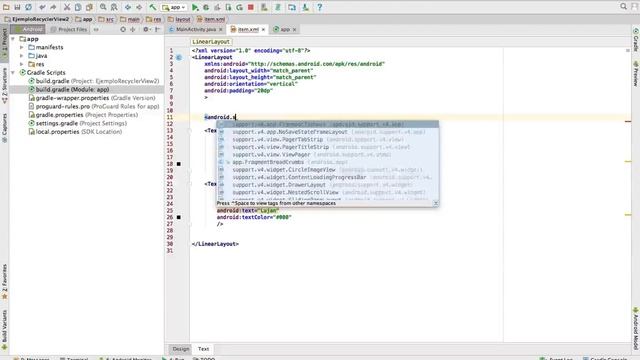Select the item.xml editor tab
The image size is (640, 360).
coord(248,29)
